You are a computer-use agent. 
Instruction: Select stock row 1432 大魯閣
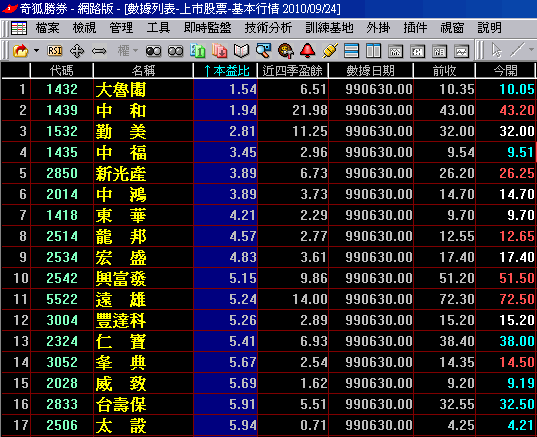pos(268,89)
